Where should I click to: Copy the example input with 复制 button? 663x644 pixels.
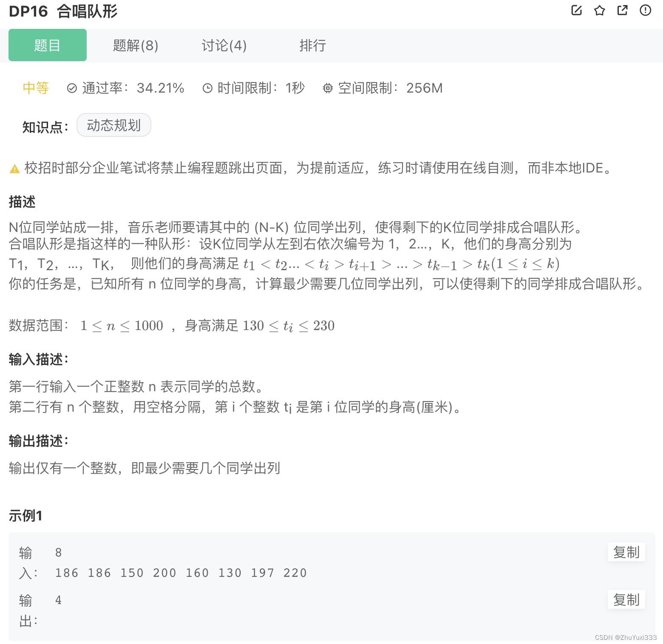click(x=626, y=552)
